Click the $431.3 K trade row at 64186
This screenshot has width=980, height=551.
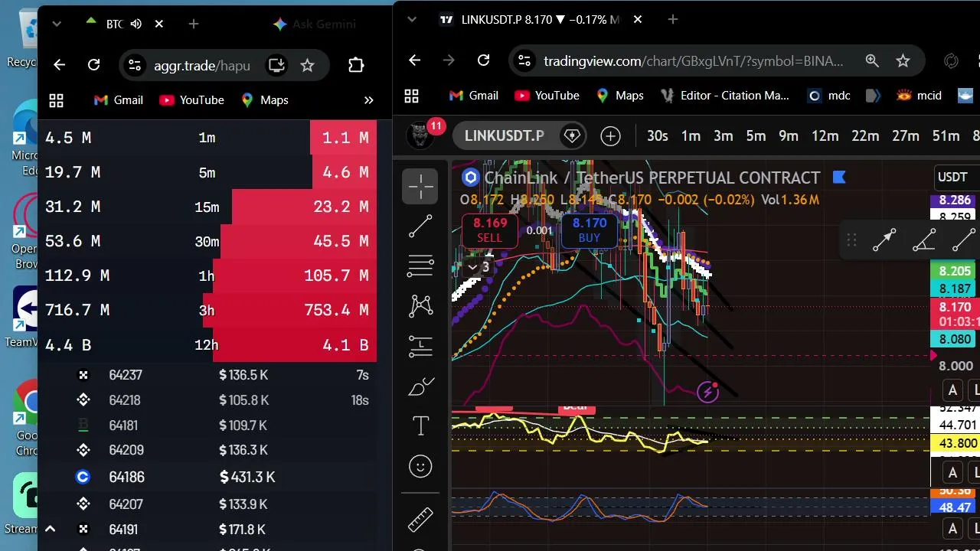(207, 477)
